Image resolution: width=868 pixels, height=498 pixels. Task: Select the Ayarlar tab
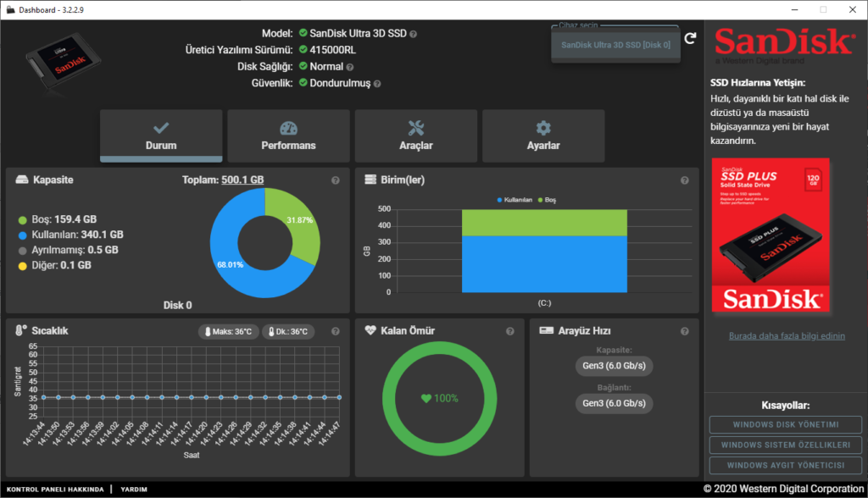coord(543,136)
